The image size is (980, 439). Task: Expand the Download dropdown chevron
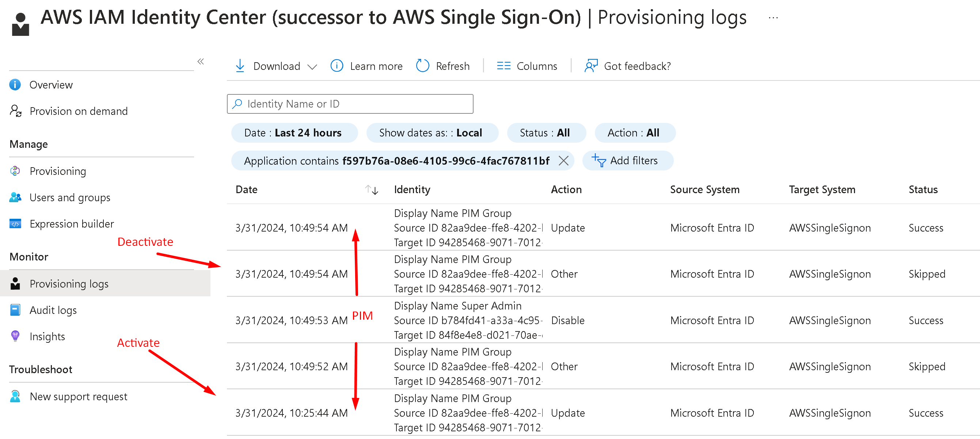pyautogui.click(x=312, y=67)
